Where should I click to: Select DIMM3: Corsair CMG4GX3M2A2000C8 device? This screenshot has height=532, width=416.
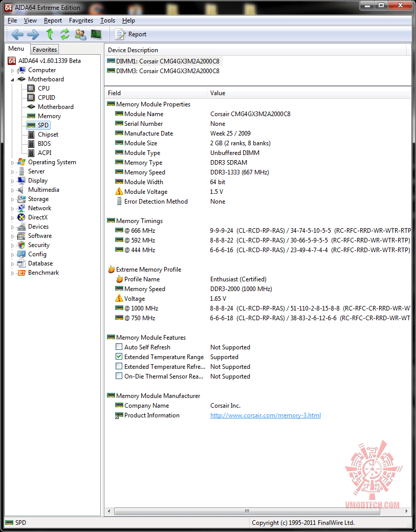[x=163, y=71]
